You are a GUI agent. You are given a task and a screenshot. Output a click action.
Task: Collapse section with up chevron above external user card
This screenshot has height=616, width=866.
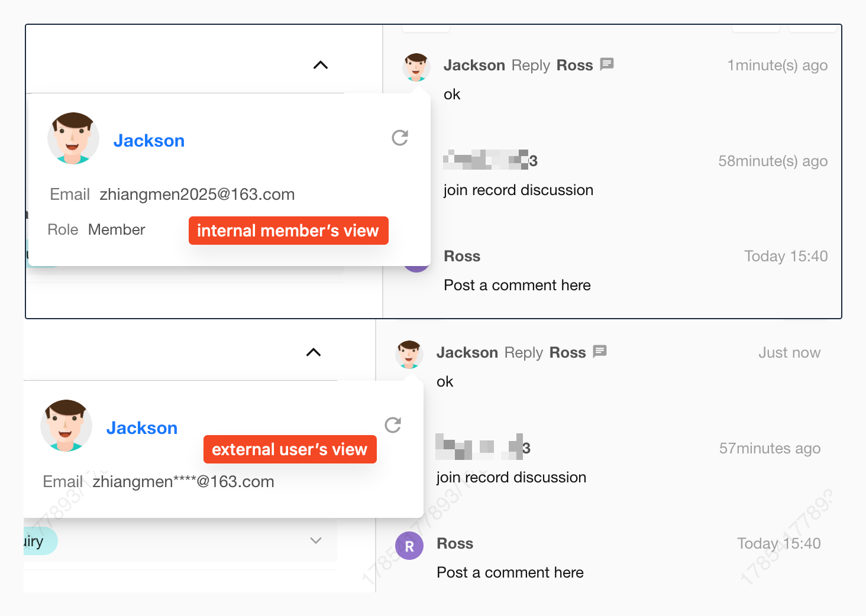[314, 352]
